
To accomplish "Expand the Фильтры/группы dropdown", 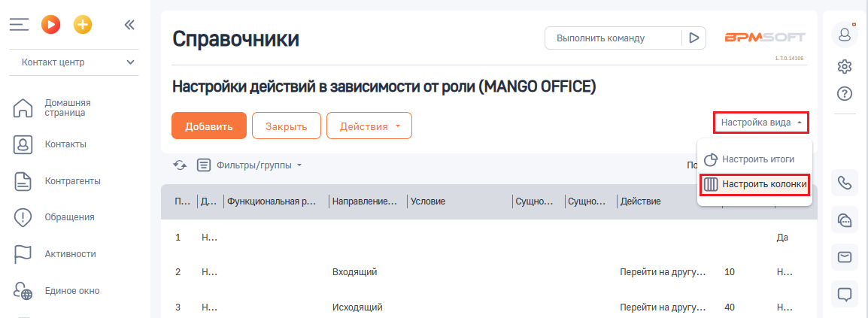I will point(250,165).
